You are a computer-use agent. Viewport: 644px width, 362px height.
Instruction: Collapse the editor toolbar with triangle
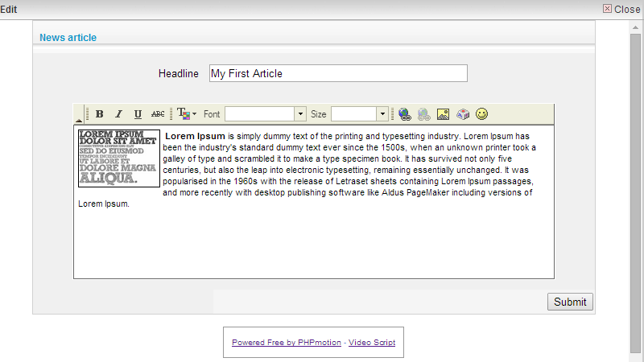coord(79,120)
